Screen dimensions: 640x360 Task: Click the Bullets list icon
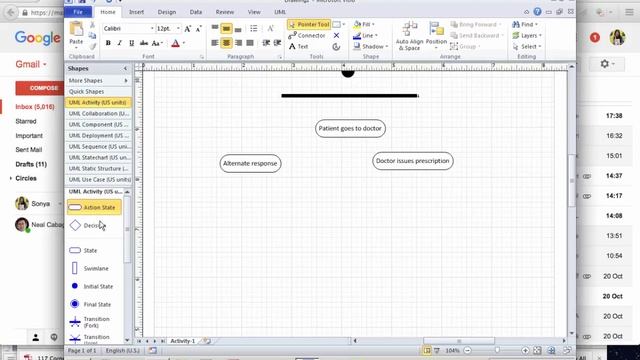(x=254, y=28)
